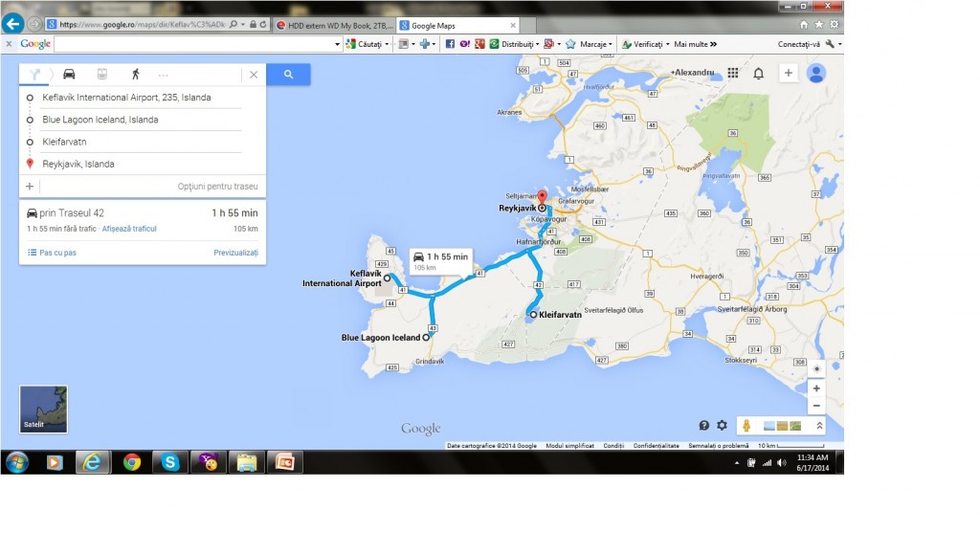The height and width of the screenshot is (533, 980).
Task: Open the blue profile avatar
Action: [815, 73]
